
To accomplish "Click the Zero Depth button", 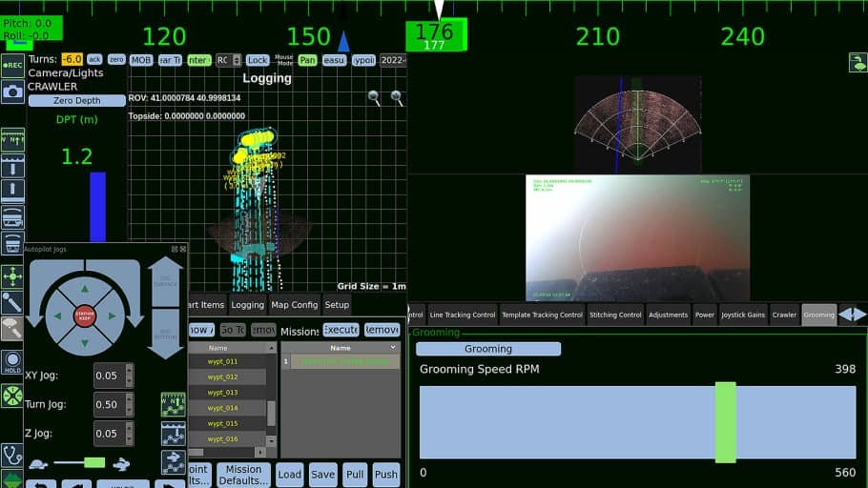I will pos(77,101).
